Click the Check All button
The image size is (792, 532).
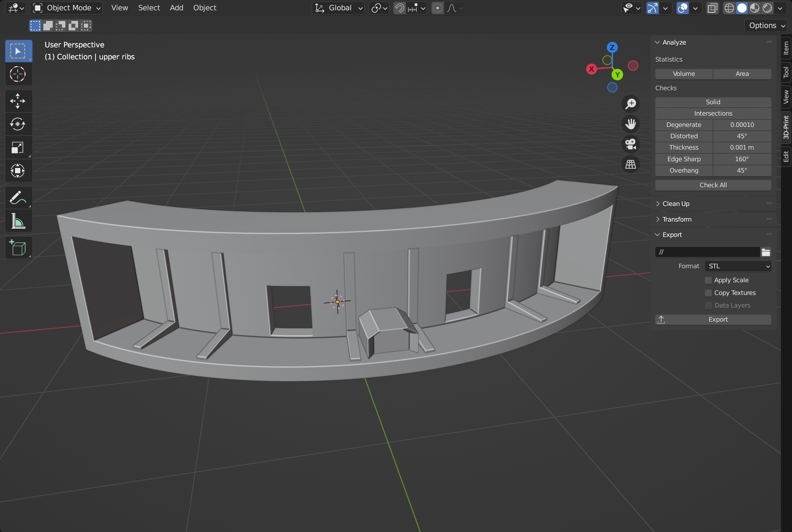pos(713,185)
